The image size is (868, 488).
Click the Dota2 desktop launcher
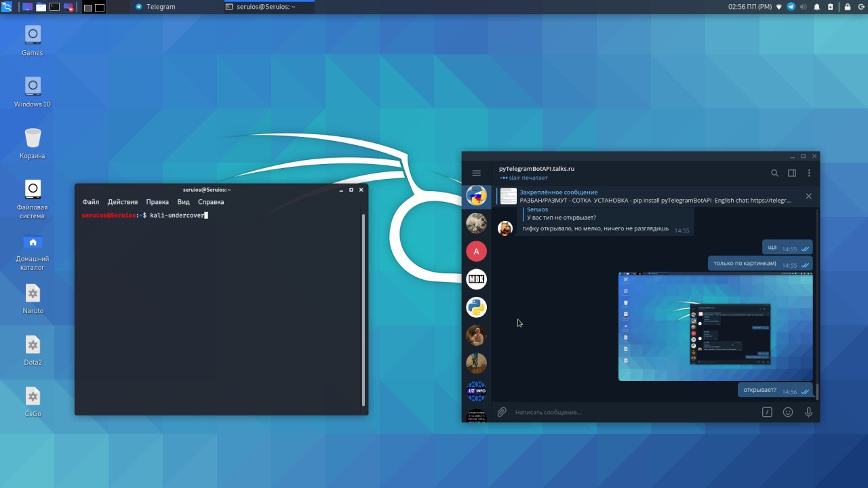coord(32,350)
